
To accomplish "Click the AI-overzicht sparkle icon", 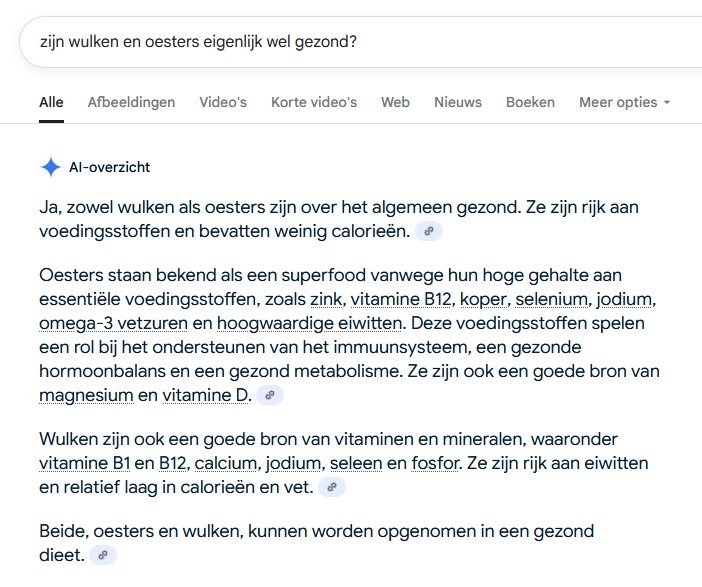I will pos(50,167).
